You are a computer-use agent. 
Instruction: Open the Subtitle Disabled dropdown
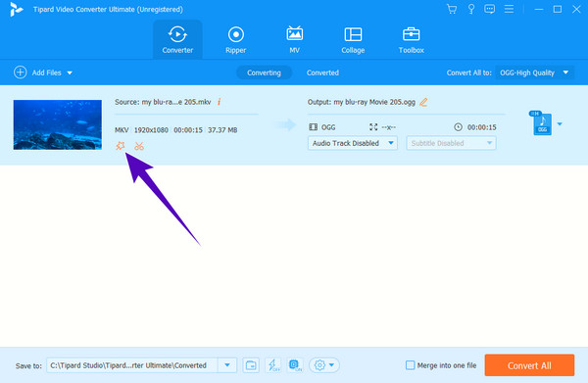(x=451, y=143)
